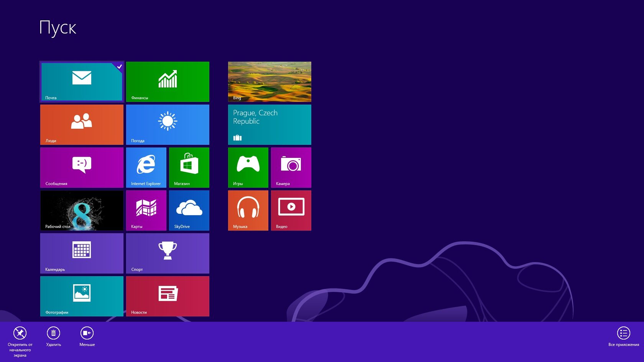Open the Магазин store tile
Image resolution: width=644 pixels, height=362 pixels.
pos(189,167)
